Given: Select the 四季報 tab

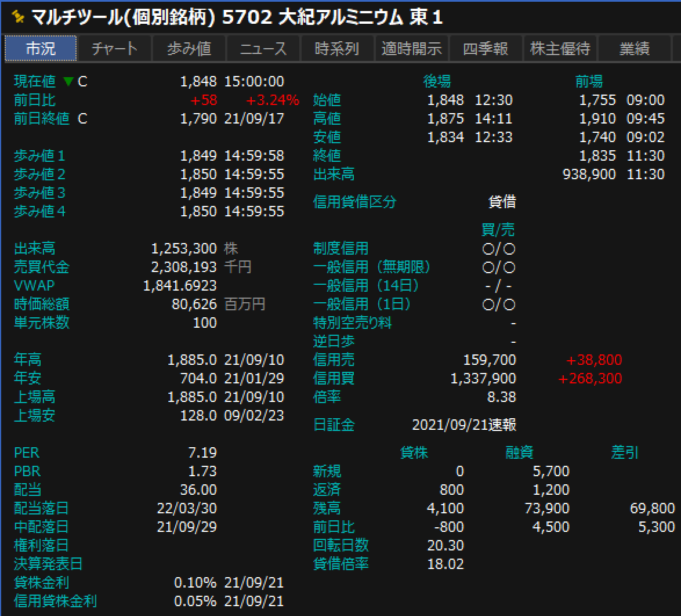Looking at the screenshot, I should point(486,48).
